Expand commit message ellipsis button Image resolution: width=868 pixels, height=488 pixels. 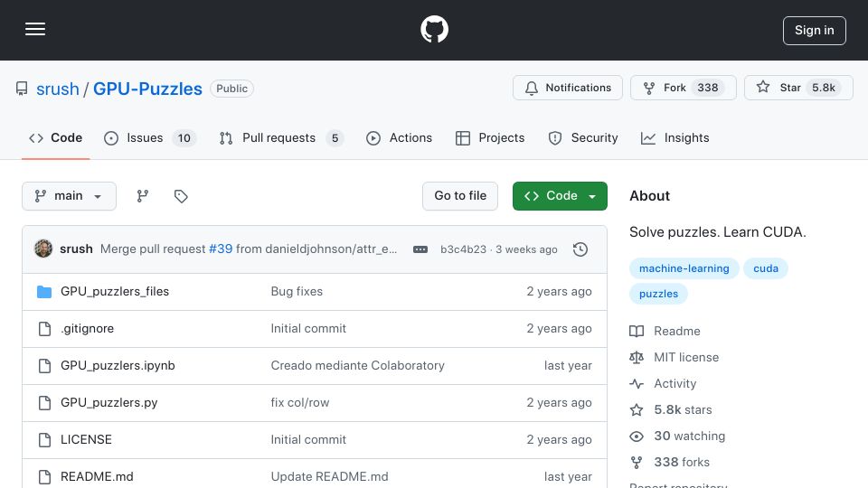click(x=420, y=249)
